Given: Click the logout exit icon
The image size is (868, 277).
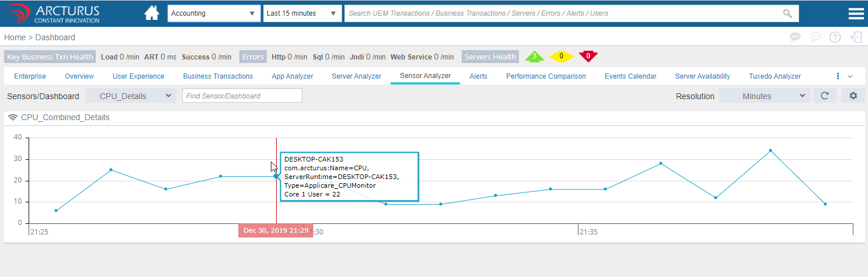Looking at the screenshot, I should (856, 37).
